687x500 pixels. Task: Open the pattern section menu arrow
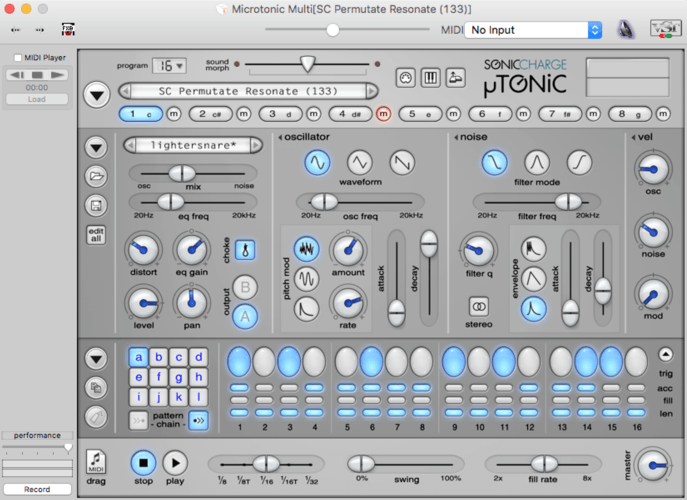[x=96, y=359]
